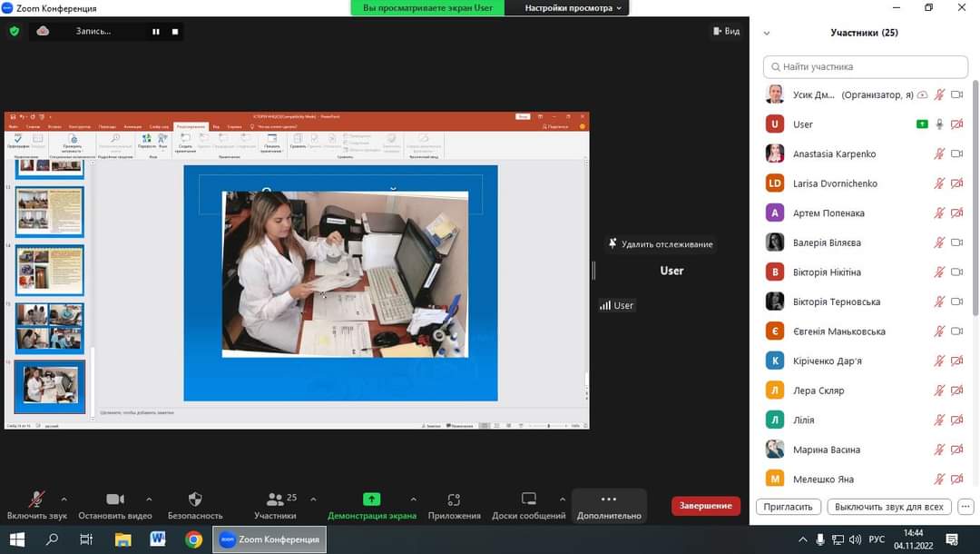Click the red Завершение button
Image resolution: width=980 pixels, height=554 pixels.
pos(705,506)
